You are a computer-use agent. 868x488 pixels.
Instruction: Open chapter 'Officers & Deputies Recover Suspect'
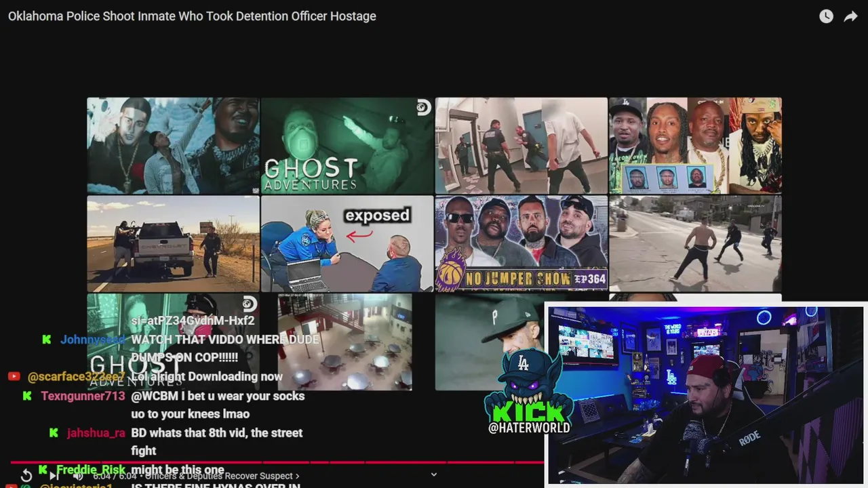222,476
